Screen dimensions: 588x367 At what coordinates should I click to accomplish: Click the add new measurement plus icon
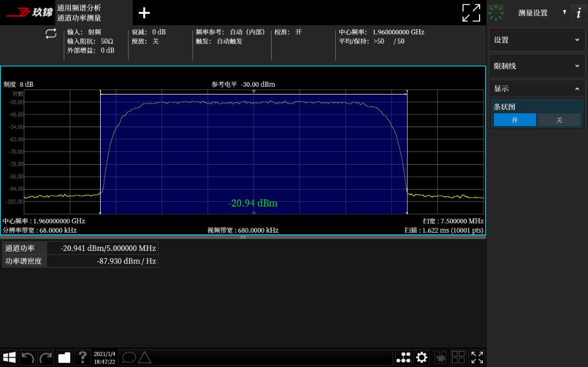(144, 13)
